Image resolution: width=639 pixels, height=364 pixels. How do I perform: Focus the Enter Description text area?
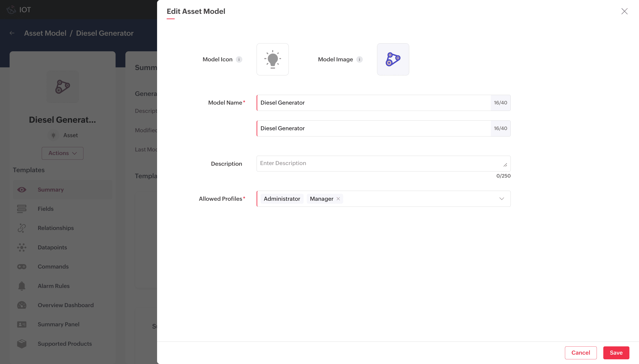click(380, 163)
